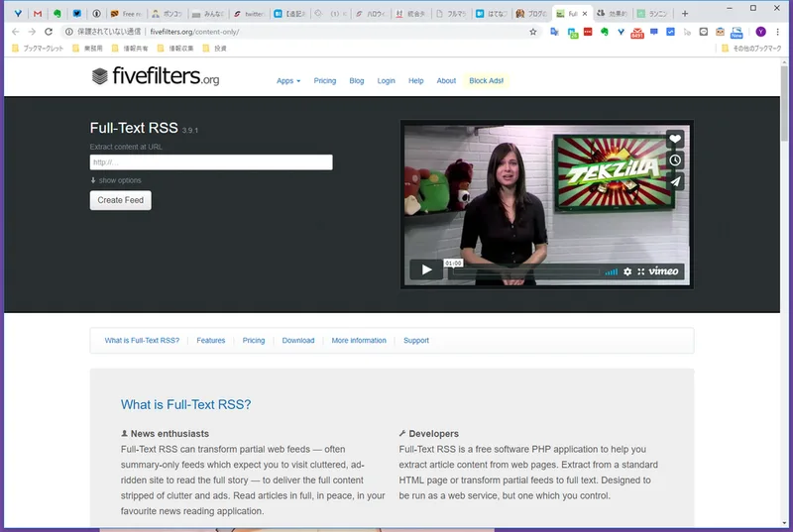The image size is (793, 532).
Task: Jump to the Features section tab
Action: tap(211, 341)
